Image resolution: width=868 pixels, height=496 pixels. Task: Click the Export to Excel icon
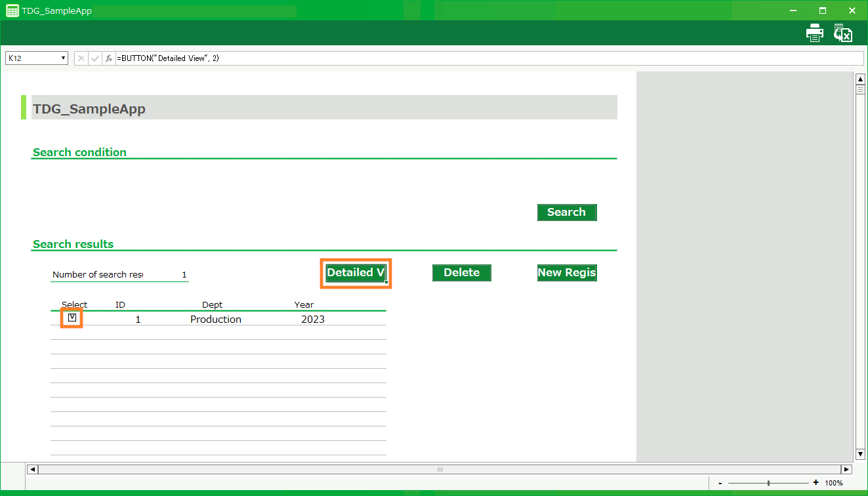pos(842,33)
